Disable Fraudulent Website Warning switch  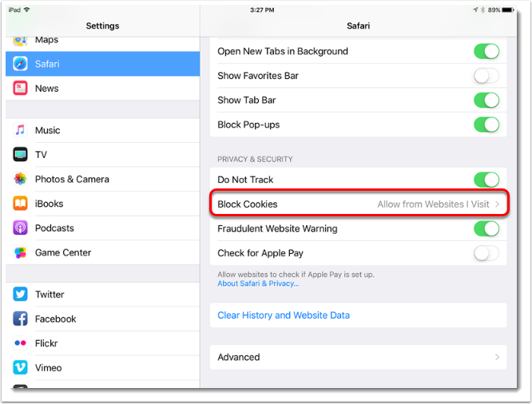486,228
